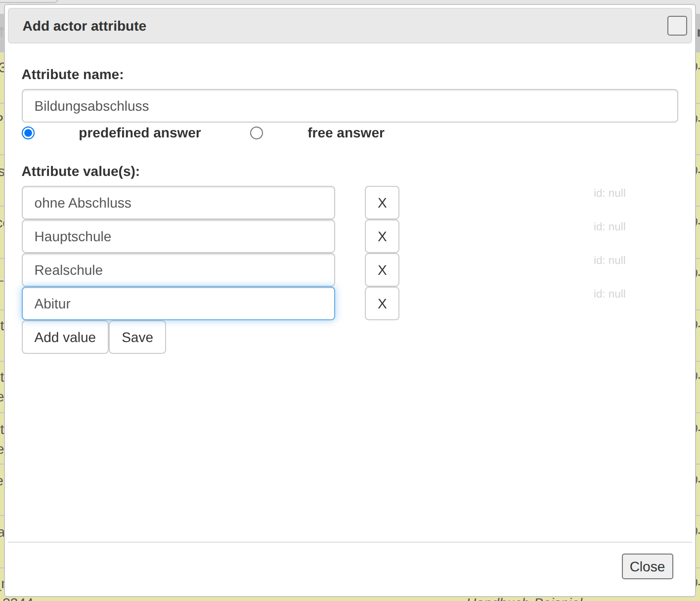Click the square icon in dialog title bar
The image size is (700, 601).
677,26
